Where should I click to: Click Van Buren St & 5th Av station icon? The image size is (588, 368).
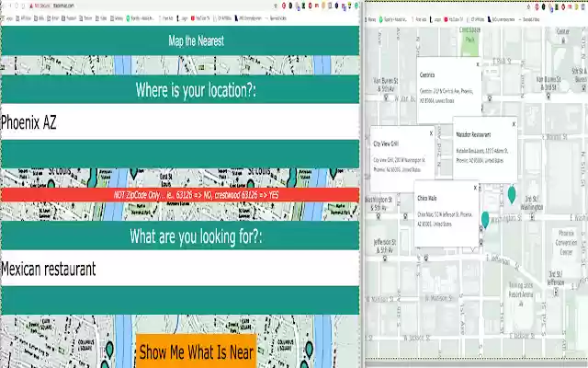coord(386,98)
